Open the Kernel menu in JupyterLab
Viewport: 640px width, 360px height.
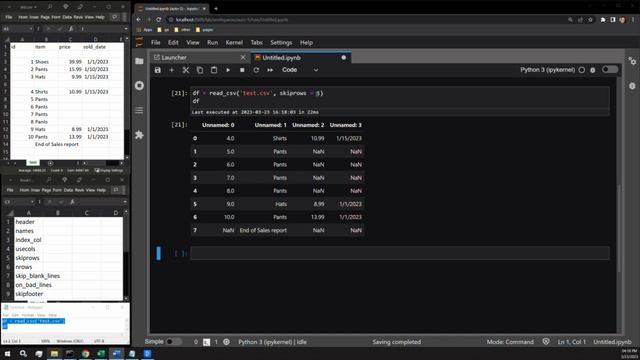tap(234, 42)
